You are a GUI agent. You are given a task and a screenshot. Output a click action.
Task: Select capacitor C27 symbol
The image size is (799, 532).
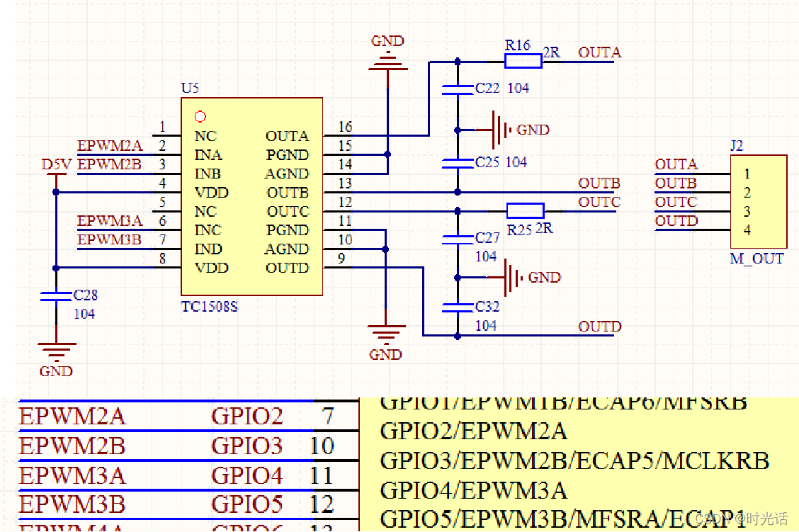pos(458,239)
